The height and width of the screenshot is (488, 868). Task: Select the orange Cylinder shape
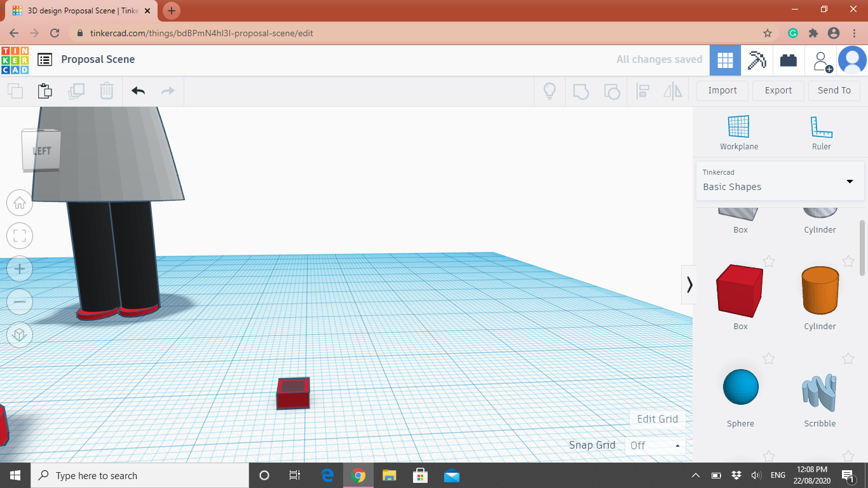click(x=820, y=291)
